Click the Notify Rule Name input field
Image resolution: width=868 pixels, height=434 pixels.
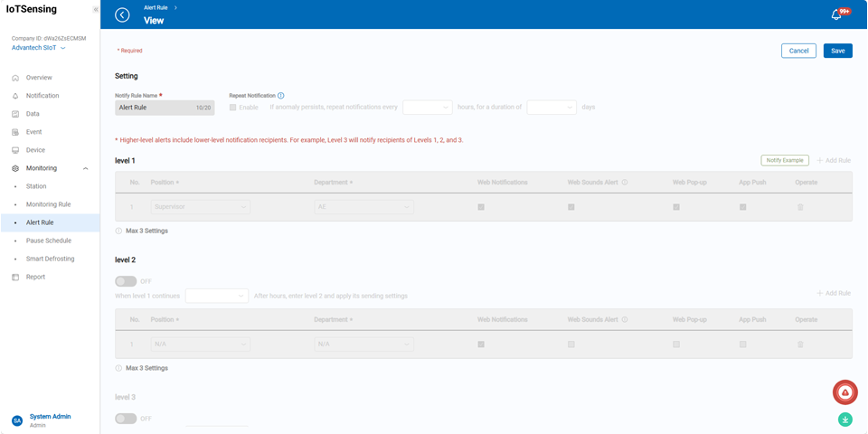point(156,108)
